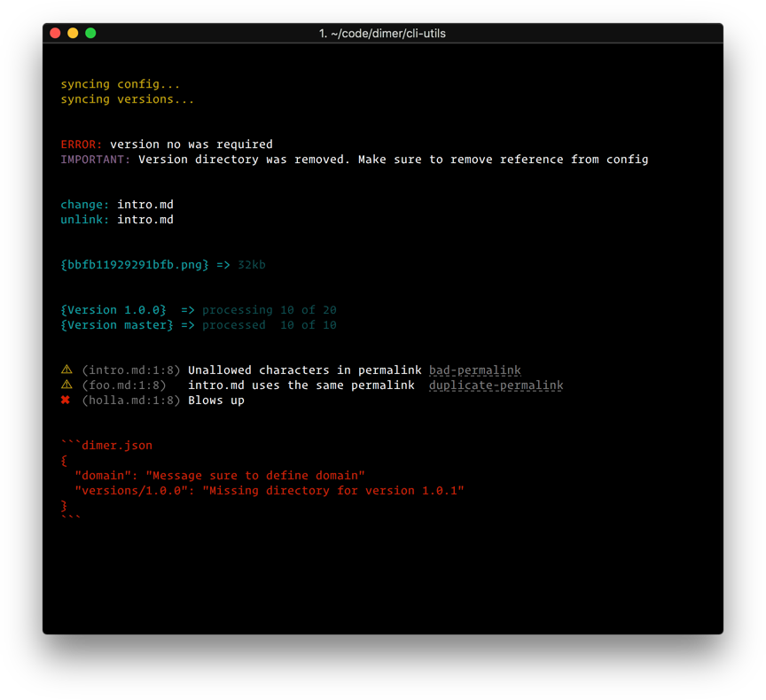766x700 pixels.
Task: Click the (intro.md:1:8) file location
Action: pos(131,370)
